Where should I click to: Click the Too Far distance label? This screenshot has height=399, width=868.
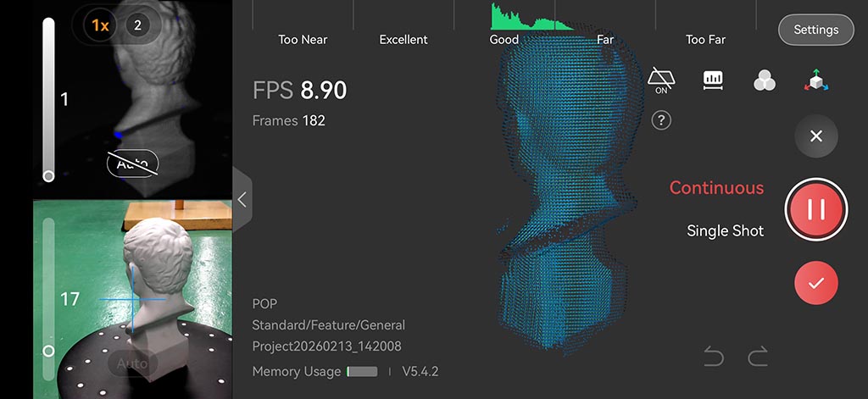[x=705, y=40]
